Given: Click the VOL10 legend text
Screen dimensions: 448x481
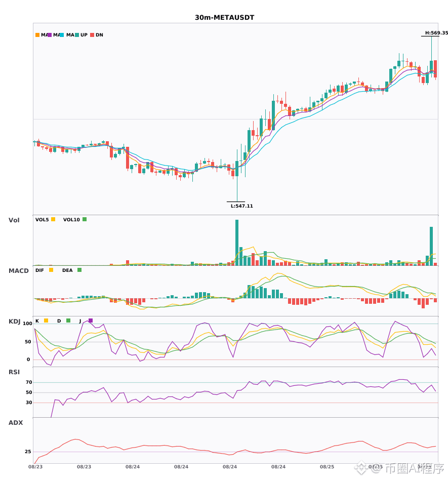Looking at the screenshot, I should tap(71, 220).
